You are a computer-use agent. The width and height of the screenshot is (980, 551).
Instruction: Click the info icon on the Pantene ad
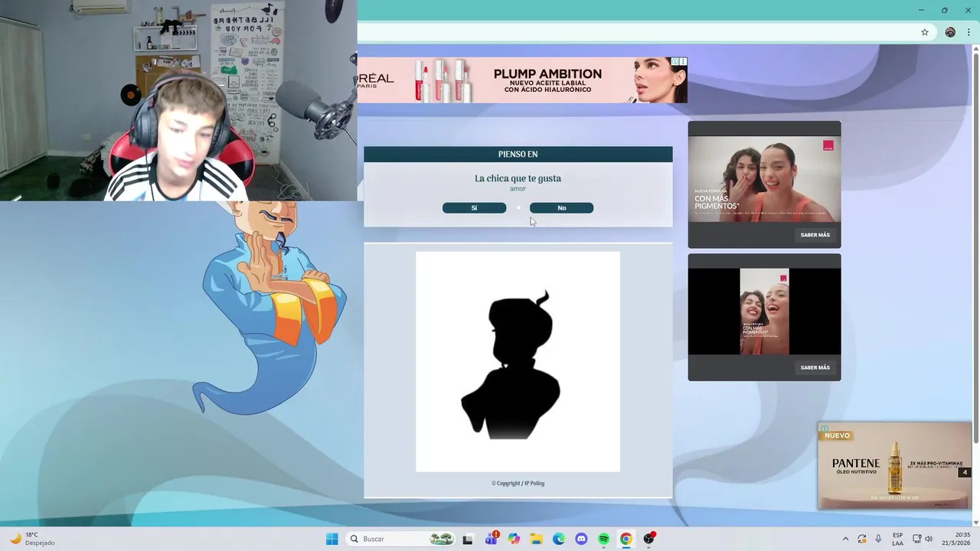(x=824, y=429)
